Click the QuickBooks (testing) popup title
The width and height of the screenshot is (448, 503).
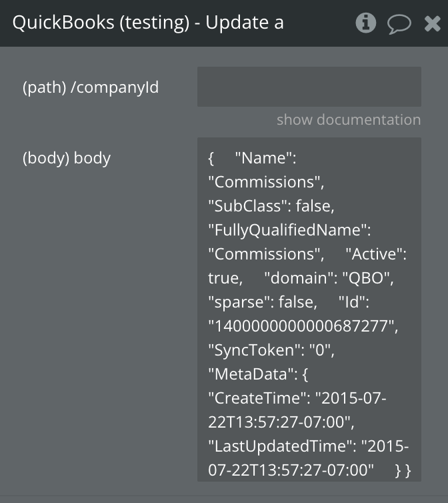(148, 23)
